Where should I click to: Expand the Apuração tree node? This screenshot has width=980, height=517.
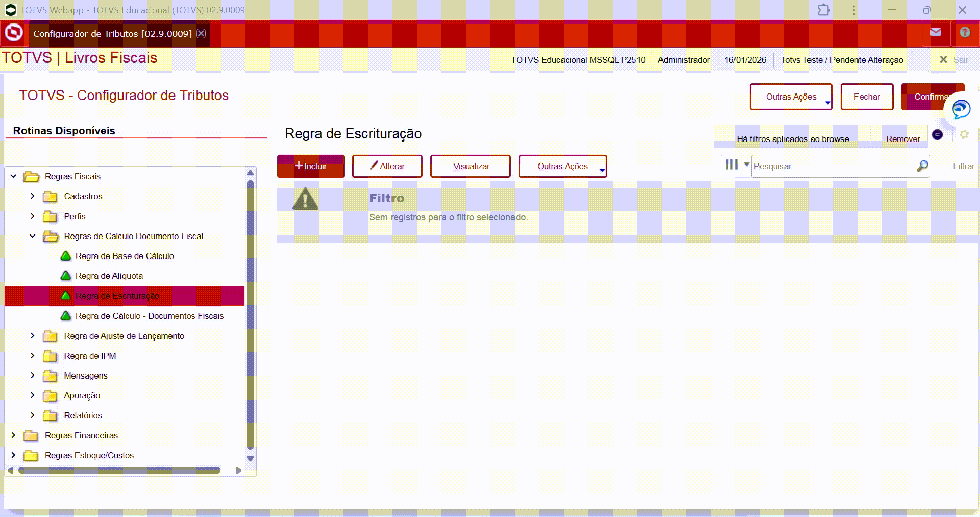point(32,395)
